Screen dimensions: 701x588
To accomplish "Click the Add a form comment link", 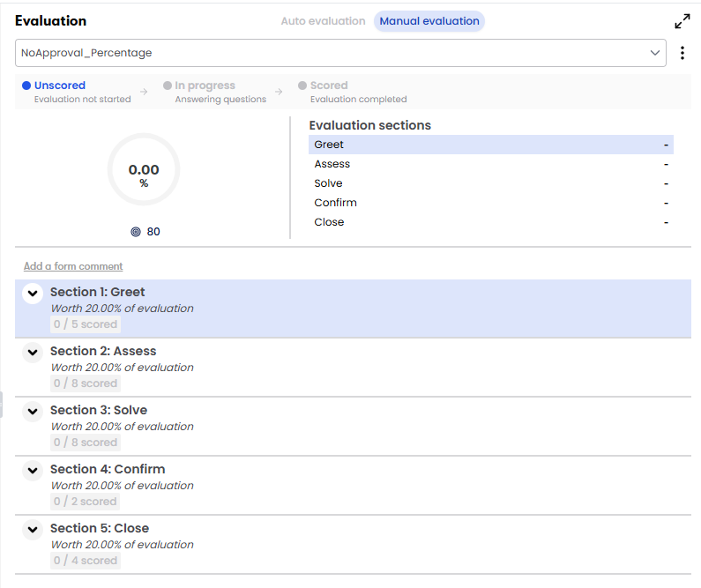I will (73, 266).
